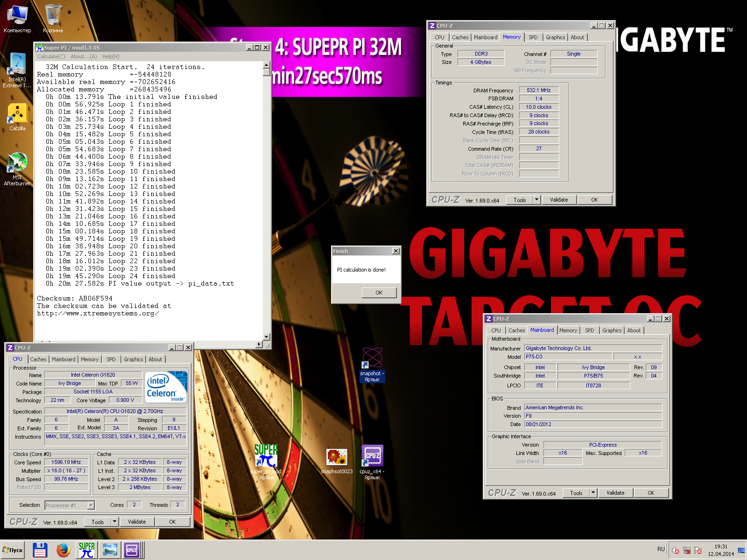The height and width of the screenshot is (560, 747).
Task: Open Tools dropdown arrow in Memory CPU-Z window
Action: point(536,200)
